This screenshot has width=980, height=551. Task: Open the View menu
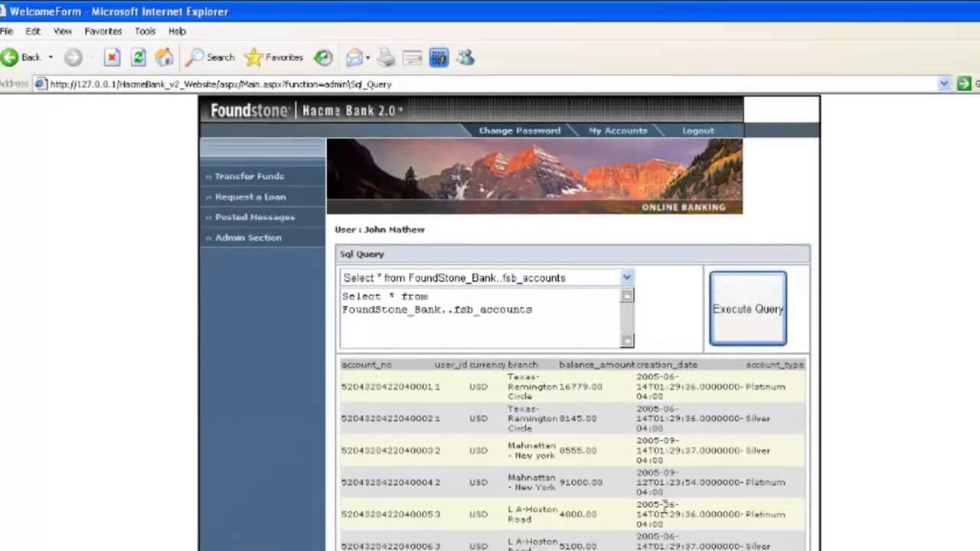pos(63,31)
